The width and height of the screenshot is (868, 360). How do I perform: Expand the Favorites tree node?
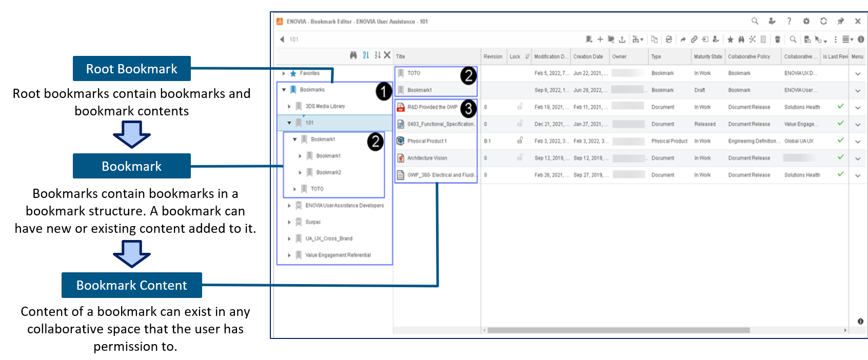pyautogui.click(x=284, y=73)
